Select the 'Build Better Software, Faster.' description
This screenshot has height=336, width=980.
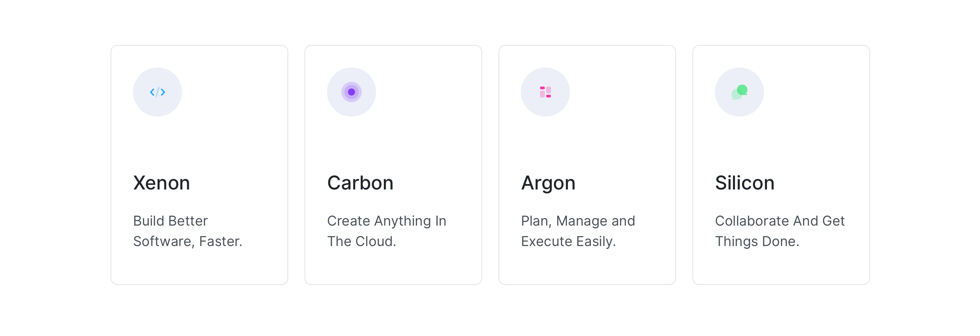pyautogui.click(x=188, y=231)
